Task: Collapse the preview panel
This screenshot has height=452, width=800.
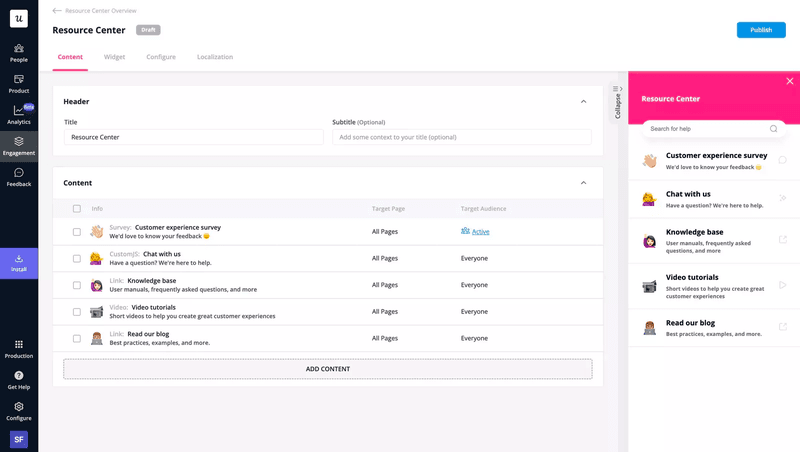Action: pos(617,103)
